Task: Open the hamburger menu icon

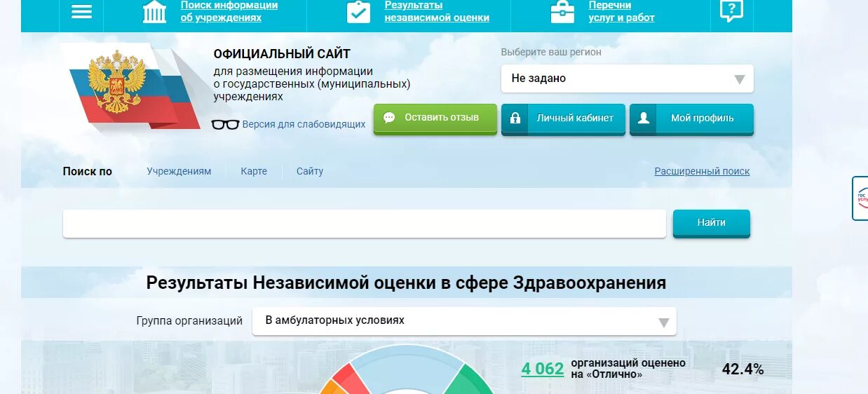Action: [x=81, y=12]
